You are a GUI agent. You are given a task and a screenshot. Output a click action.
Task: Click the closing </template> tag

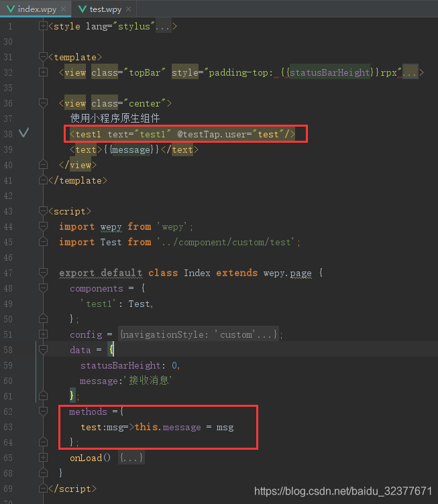coord(78,180)
